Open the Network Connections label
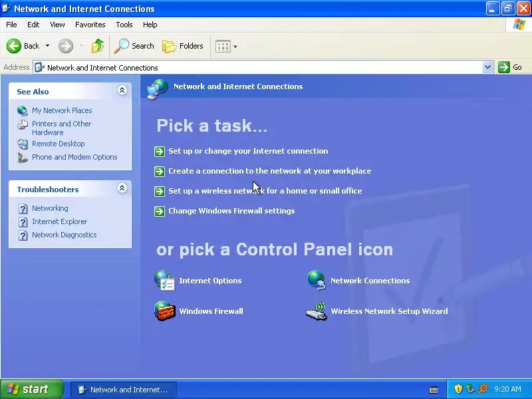532x399 pixels. (x=370, y=281)
